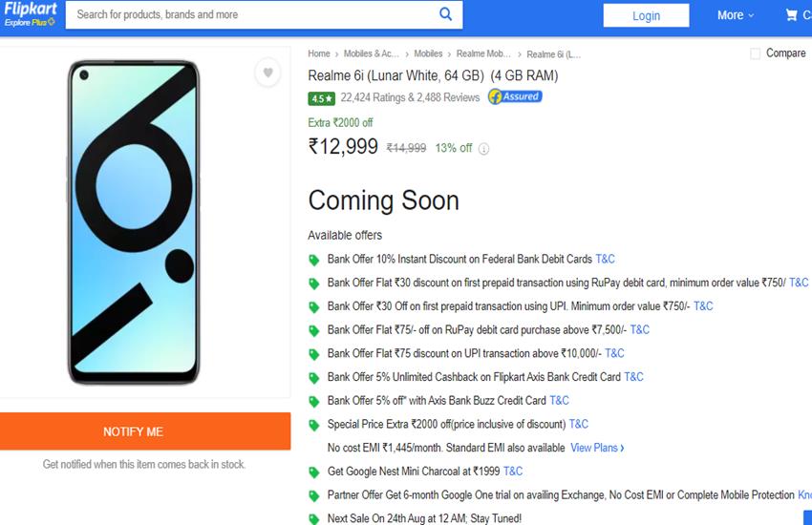Select Realme Mobiles breadcrumb item
Screen dimensions: 812x525
click(483, 54)
